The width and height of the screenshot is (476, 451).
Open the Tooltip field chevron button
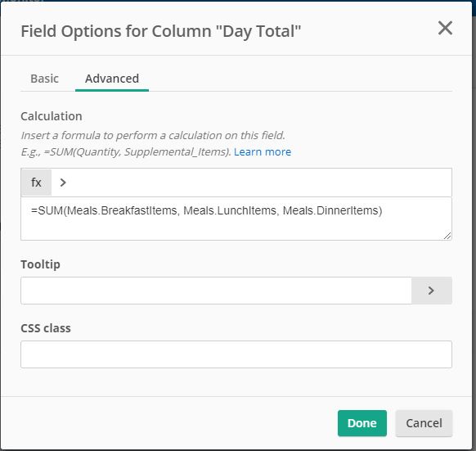click(431, 291)
